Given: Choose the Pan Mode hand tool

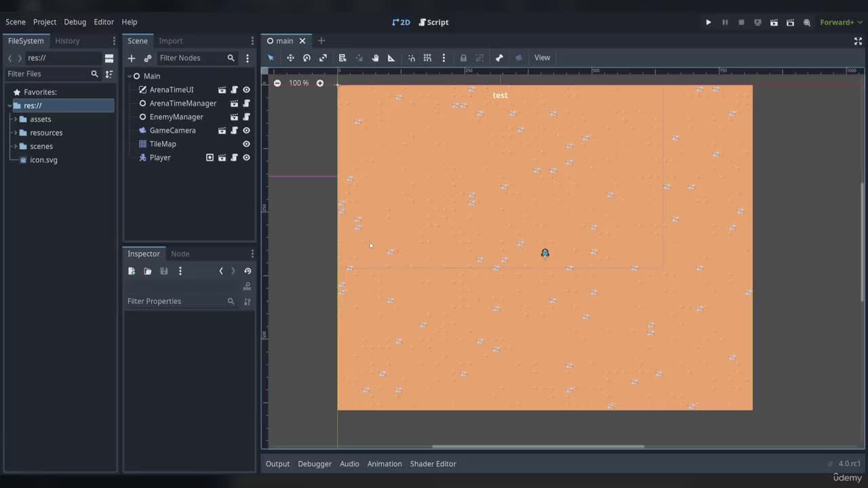Looking at the screenshot, I should point(375,58).
